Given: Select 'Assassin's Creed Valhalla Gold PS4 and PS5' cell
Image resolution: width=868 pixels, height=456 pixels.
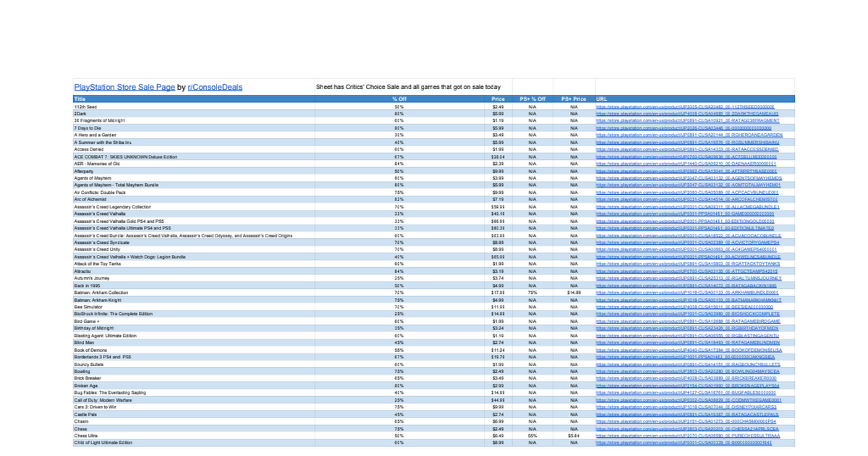Looking at the screenshot, I should tap(195, 221).
